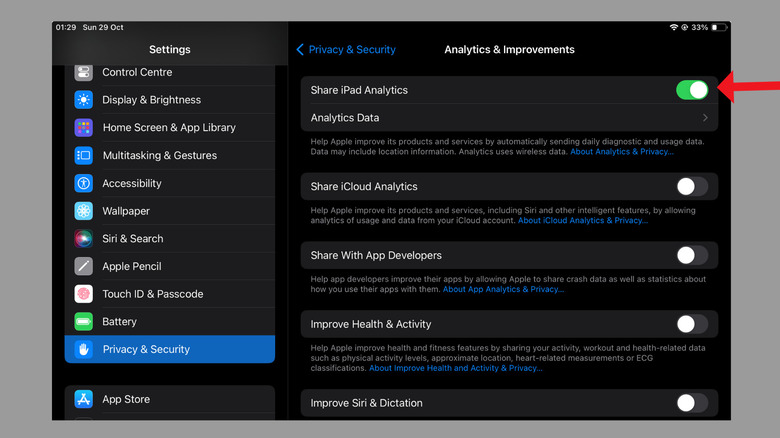
Task: Select Privacy & Security highlighted row
Action: tap(170, 349)
